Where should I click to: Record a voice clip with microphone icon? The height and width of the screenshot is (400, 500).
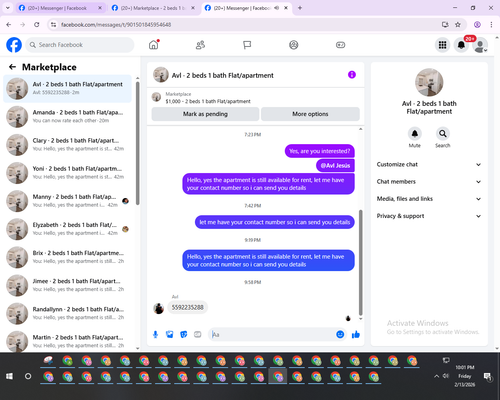155,334
